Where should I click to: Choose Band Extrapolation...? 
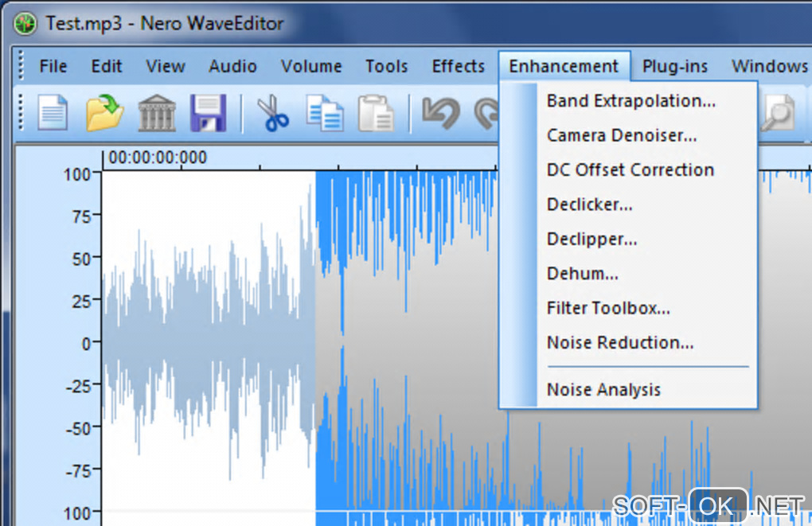pos(631,101)
